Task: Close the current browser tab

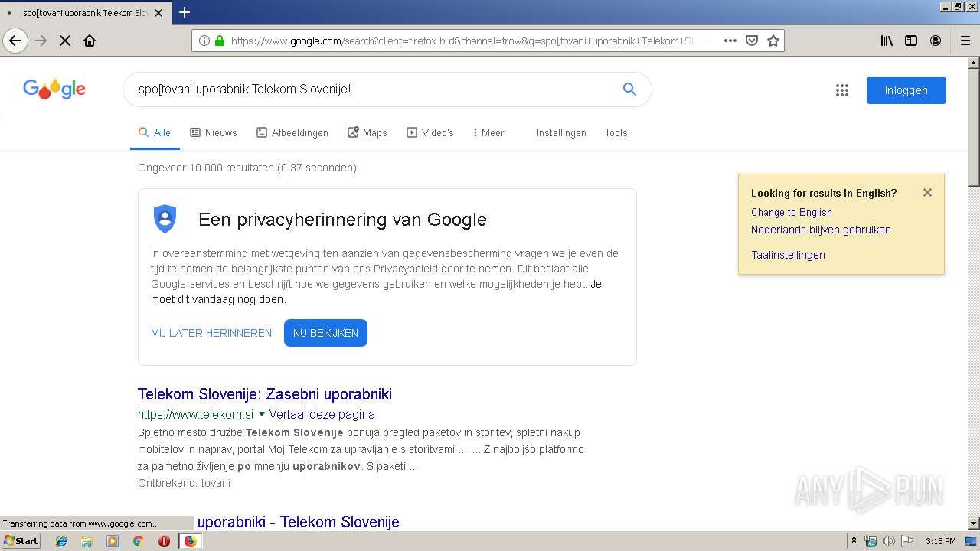Action: tap(158, 12)
